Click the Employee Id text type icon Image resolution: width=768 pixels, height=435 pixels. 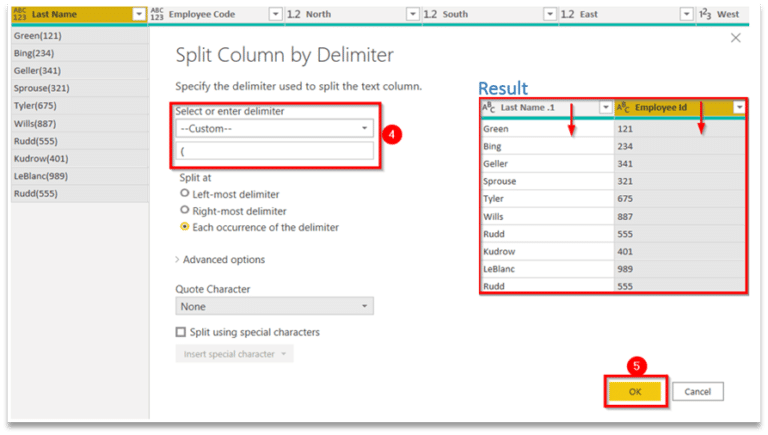[x=623, y=107]
